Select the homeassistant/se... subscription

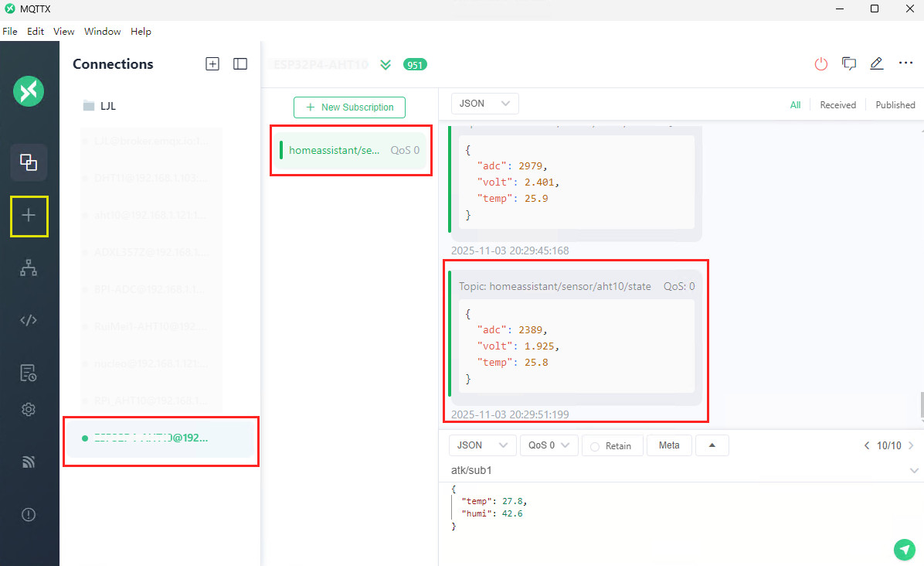(350, 150)
